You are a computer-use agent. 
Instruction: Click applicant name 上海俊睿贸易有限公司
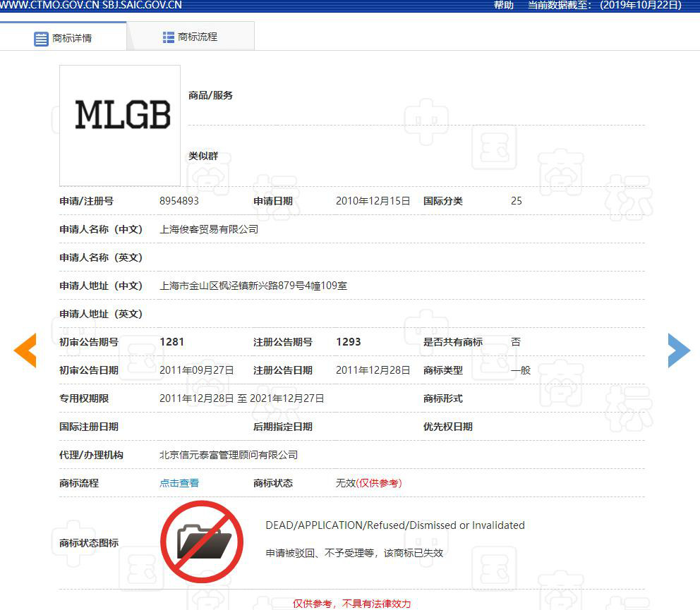[208, 229]
